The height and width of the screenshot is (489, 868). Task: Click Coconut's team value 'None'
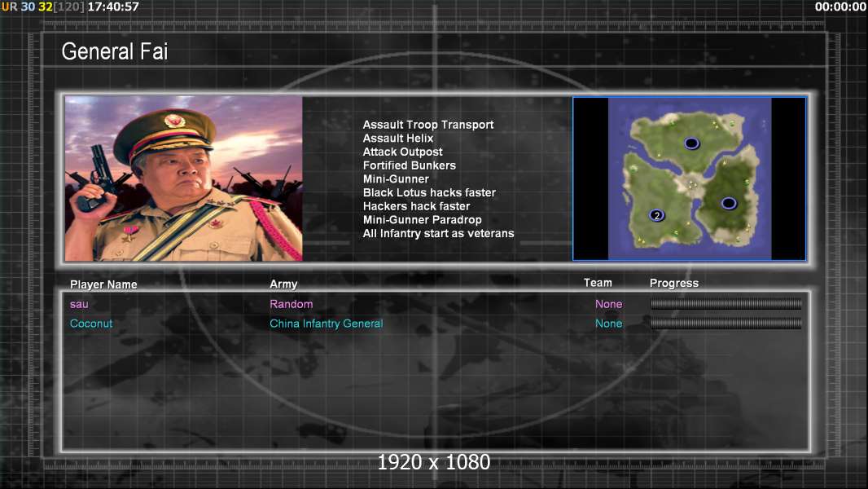pyautogui.click(x=608, y=324)
